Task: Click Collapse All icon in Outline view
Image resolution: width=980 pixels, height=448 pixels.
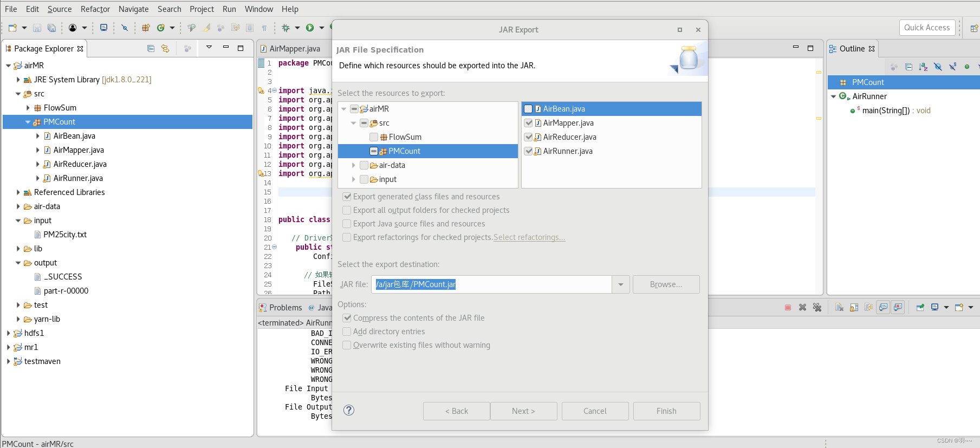Action: pos(908,67)
